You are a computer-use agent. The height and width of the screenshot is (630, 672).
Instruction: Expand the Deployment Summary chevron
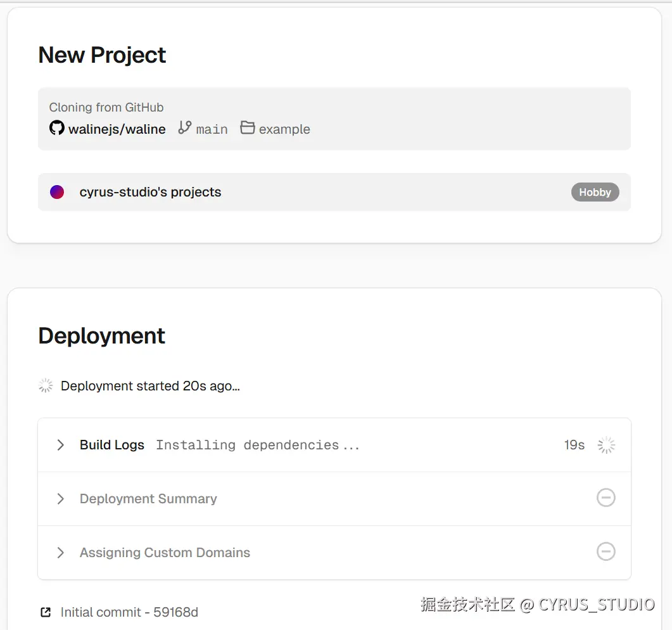60,499
